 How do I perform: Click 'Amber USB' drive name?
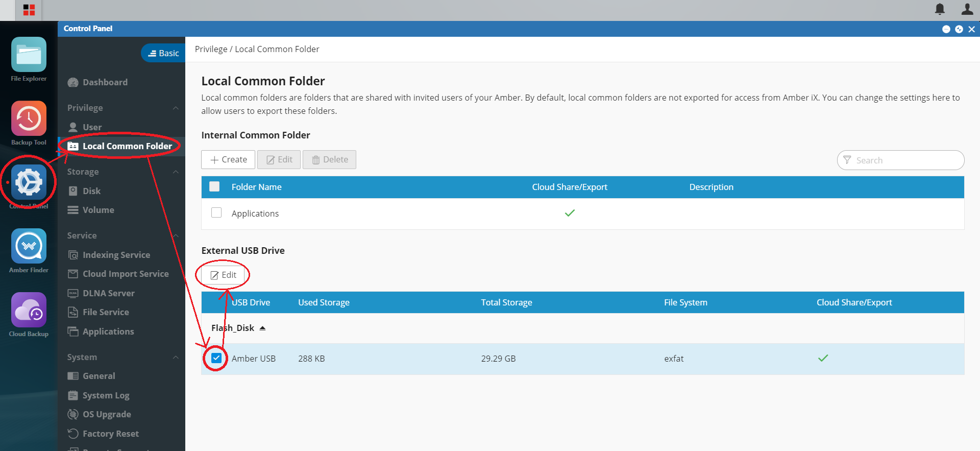point(253,359)
